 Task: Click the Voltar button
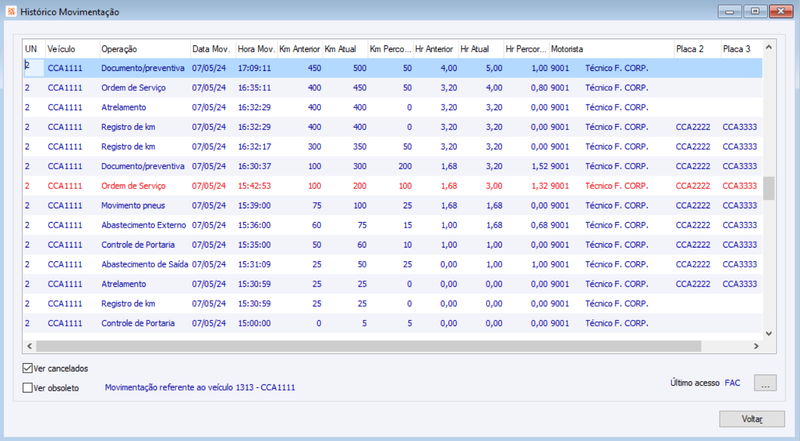coord(752,419)
